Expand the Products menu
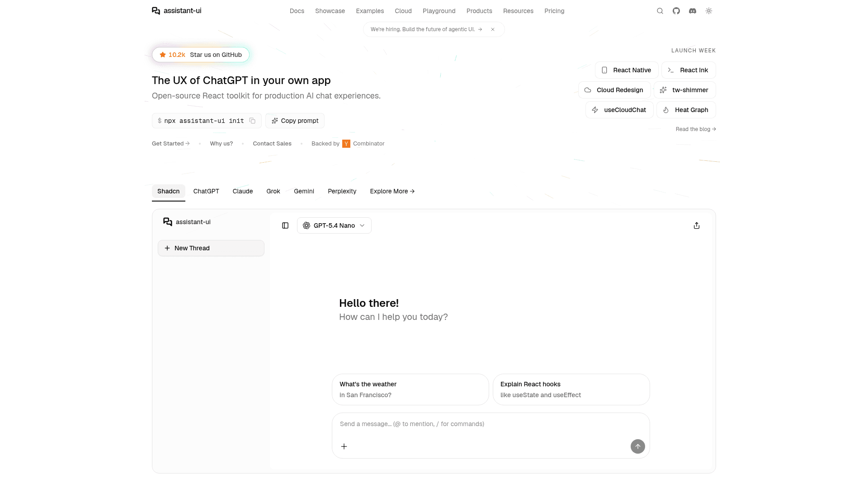 479,11
